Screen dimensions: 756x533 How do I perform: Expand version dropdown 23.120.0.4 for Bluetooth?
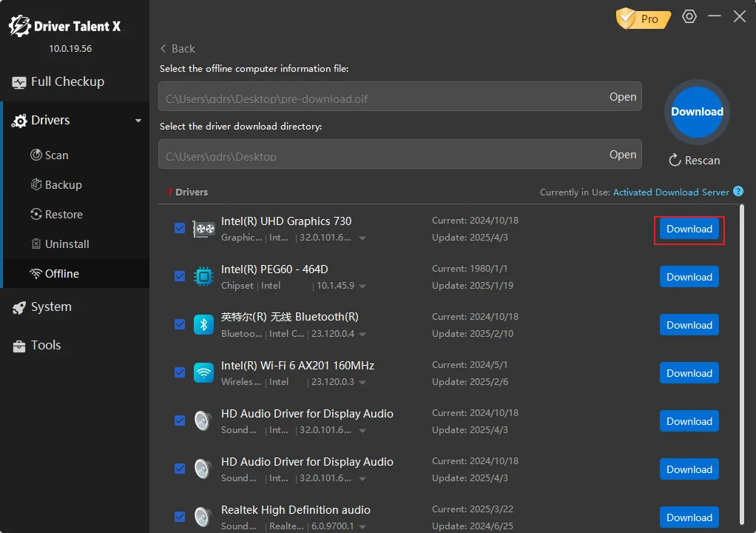pos(362,335)
